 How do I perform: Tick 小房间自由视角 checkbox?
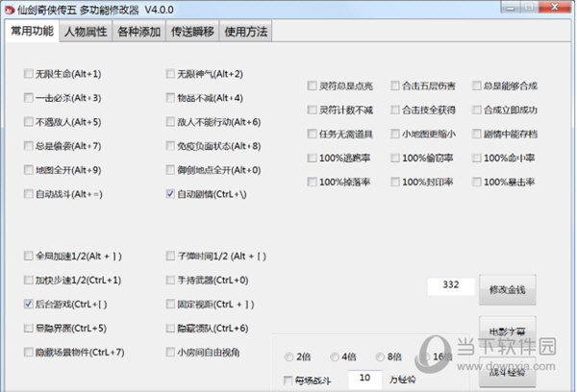point(170,352)
